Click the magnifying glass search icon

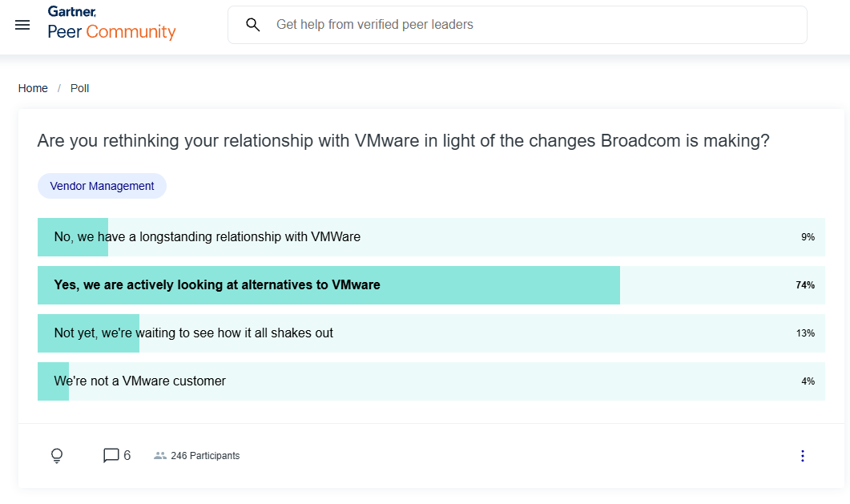[252, 24]
